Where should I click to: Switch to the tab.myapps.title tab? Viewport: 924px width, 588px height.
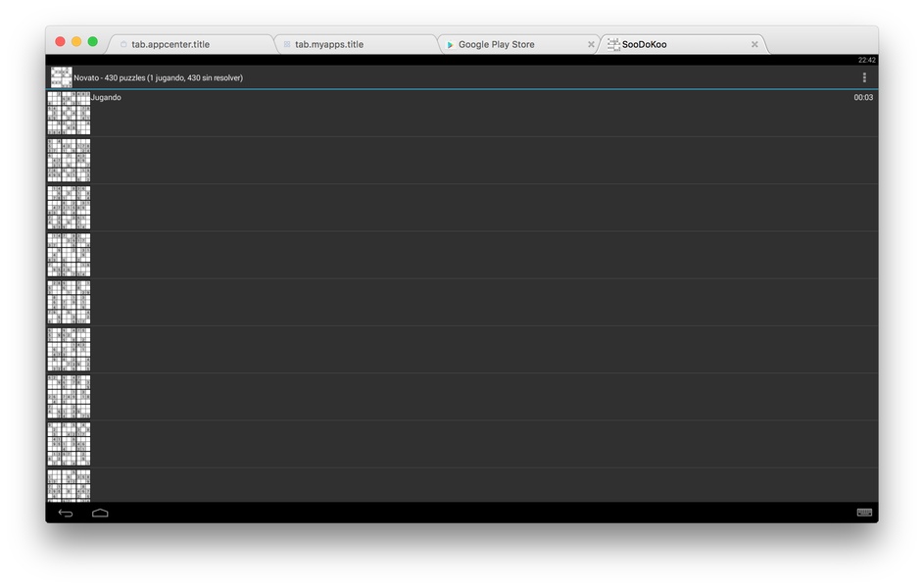point(355,44)
